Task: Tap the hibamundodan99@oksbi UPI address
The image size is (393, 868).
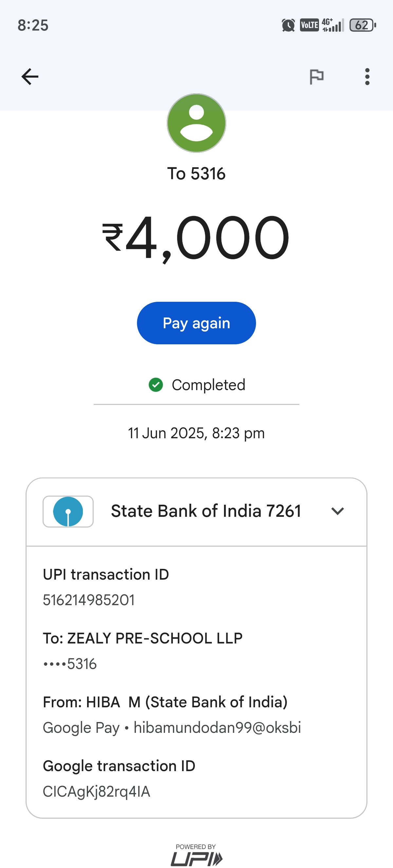Action: click(217, 728)
